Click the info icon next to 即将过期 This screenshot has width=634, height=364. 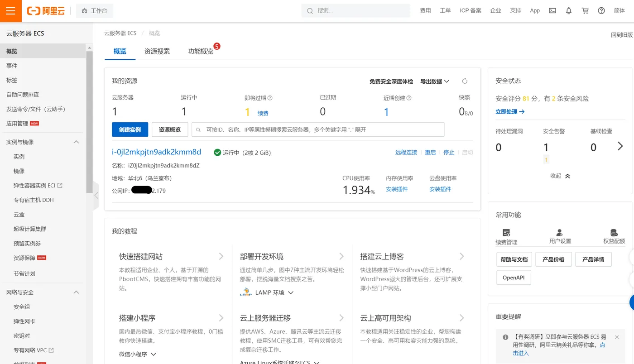[270, 98]
